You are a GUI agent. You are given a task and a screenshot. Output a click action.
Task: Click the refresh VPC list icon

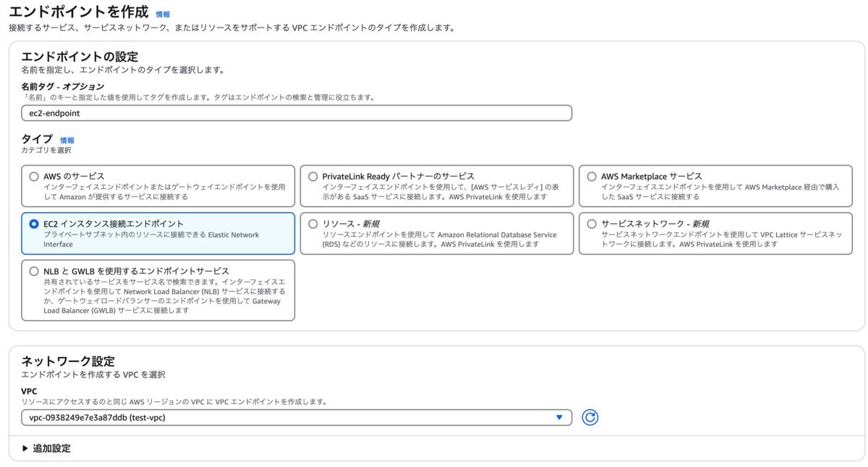coord(590,417)
